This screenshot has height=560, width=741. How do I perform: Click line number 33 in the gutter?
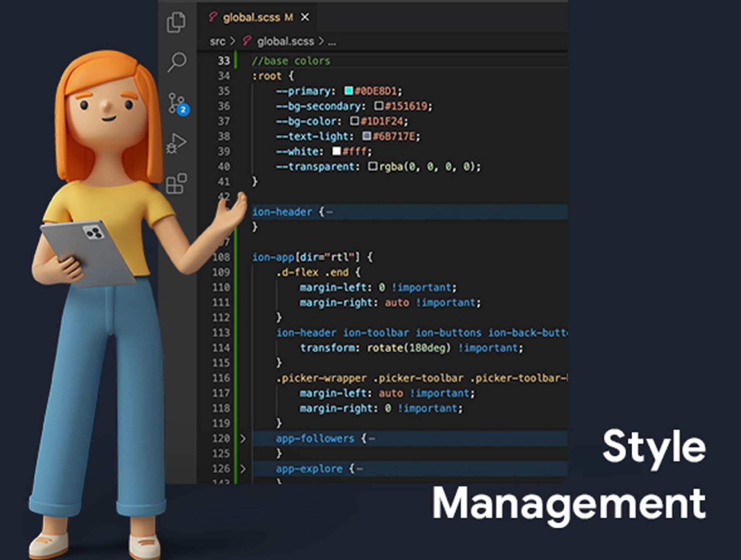point(224,61)
